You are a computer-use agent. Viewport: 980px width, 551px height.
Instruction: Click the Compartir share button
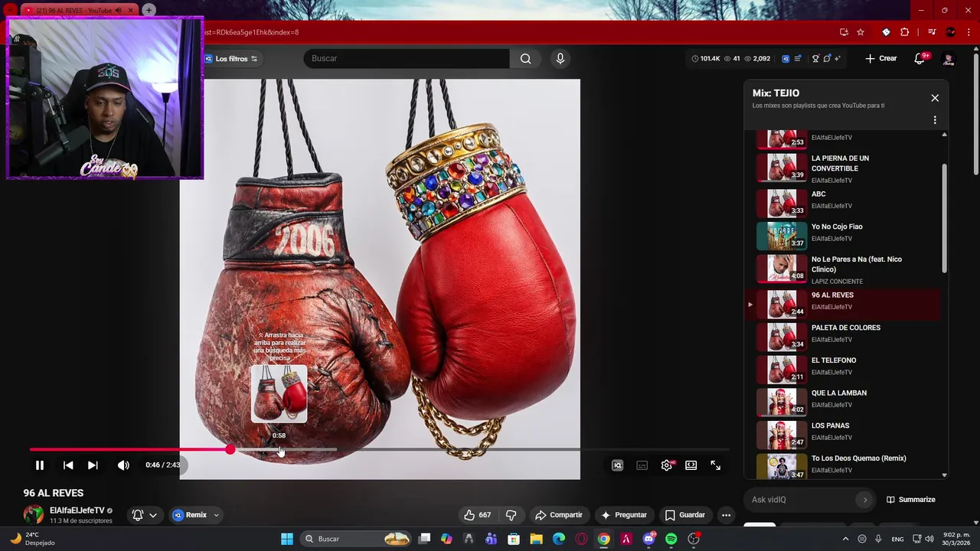pyautogui.click(x=559, y=515)
